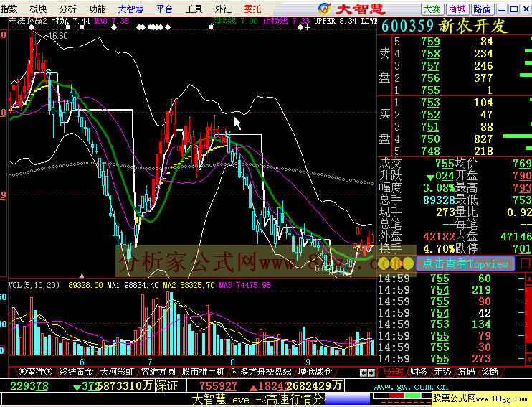Viewport: 532px width, 407px height.
Task: Click the 大智慧level-2 scrolling ticker text
Action: [x=258, y=400]
